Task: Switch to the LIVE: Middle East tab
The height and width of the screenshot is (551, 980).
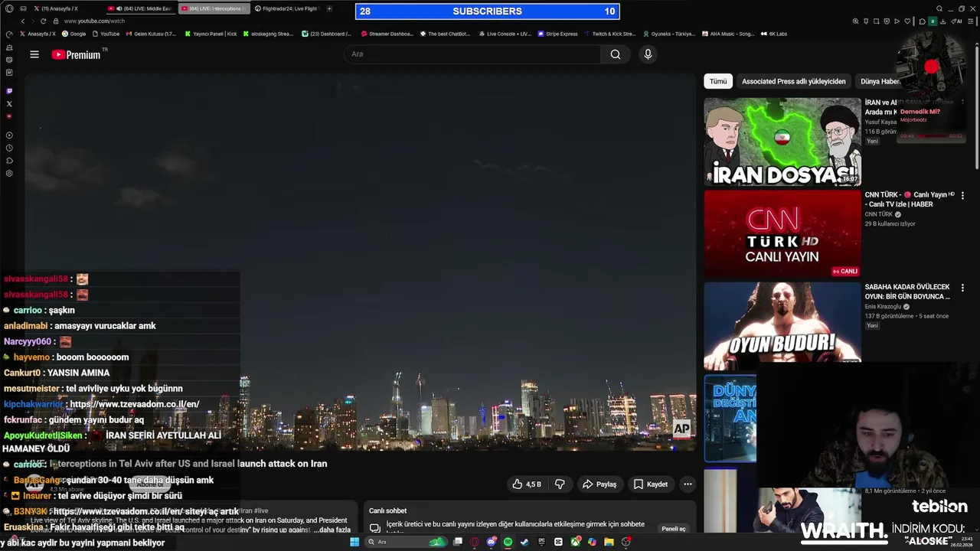Action: [142, 8]
